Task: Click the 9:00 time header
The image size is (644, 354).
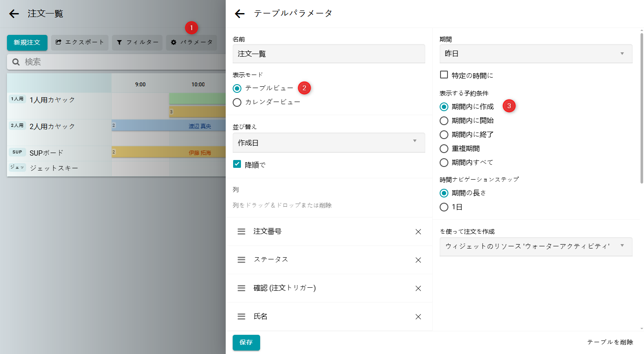Action: tap(140, 84)
